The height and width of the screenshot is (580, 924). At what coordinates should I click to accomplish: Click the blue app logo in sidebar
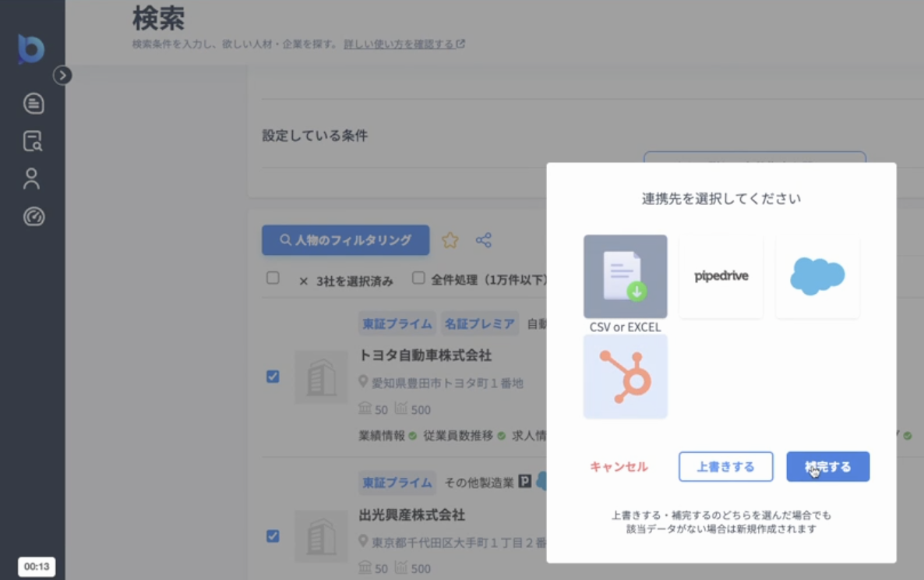[x=31, y=49]
